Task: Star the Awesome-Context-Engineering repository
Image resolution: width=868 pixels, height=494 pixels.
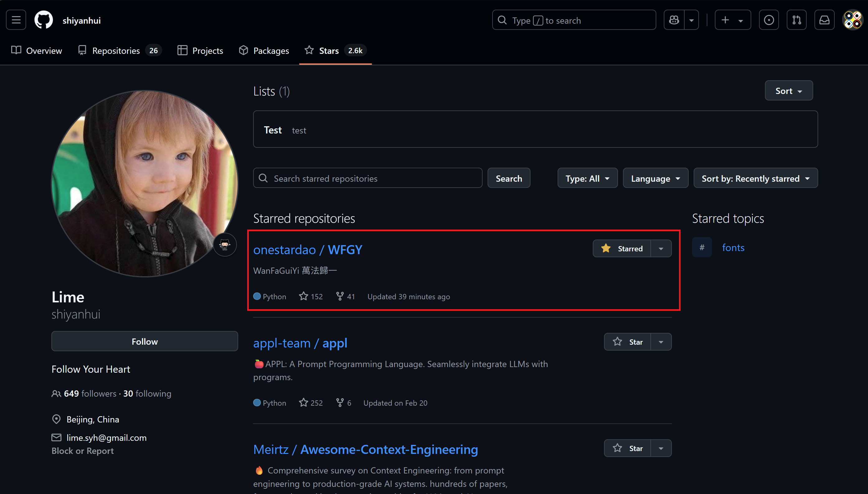Action: pos(628,448)
